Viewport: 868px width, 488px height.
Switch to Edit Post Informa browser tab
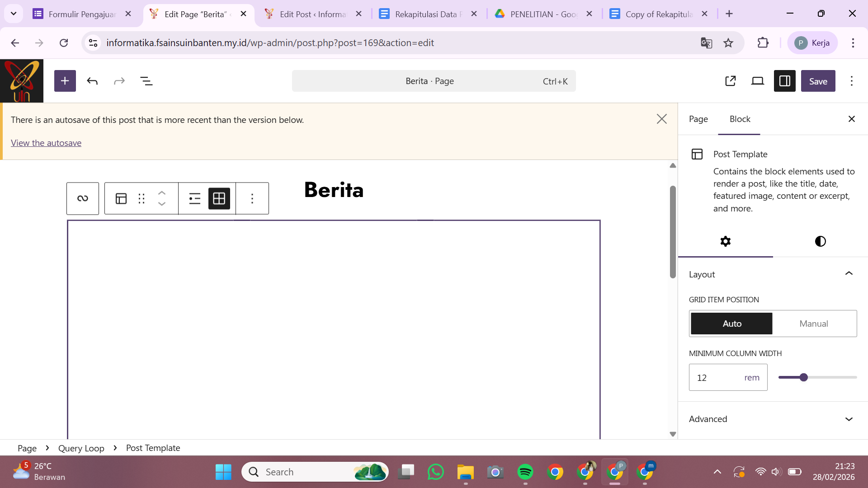coord(313,14)
